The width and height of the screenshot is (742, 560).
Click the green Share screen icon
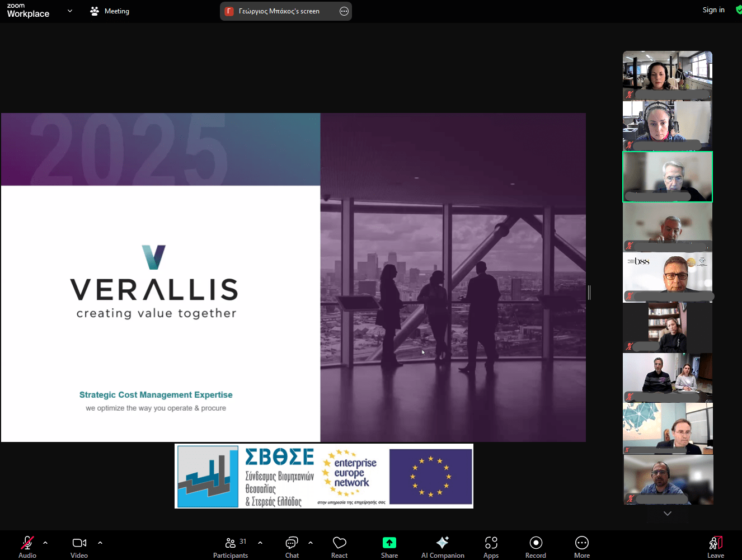[389, 543]
